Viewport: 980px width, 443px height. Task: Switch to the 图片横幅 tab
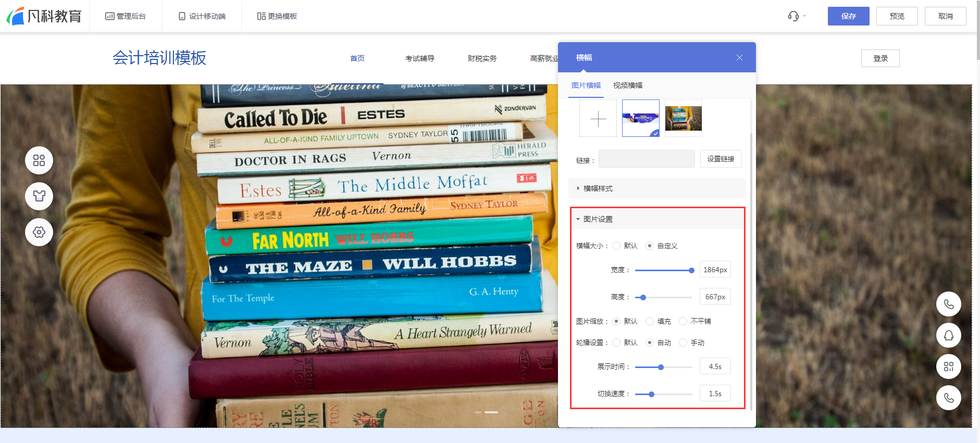(586, 85)
